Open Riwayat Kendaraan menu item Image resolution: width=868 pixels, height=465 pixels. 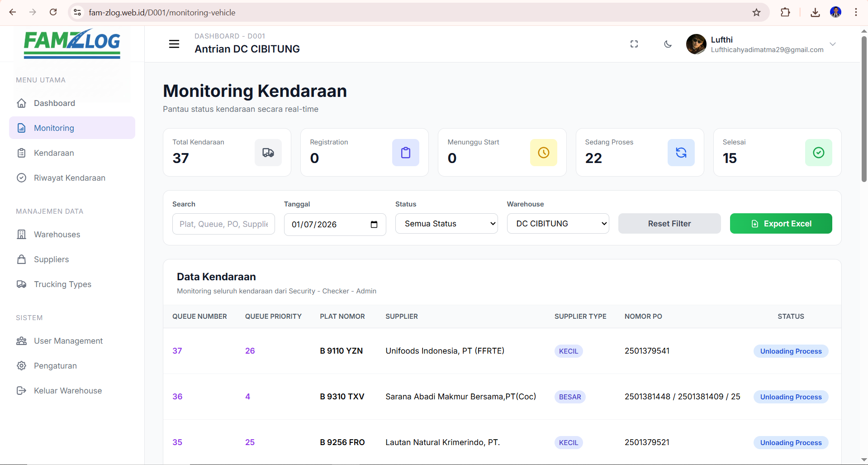tap(69, 177)
